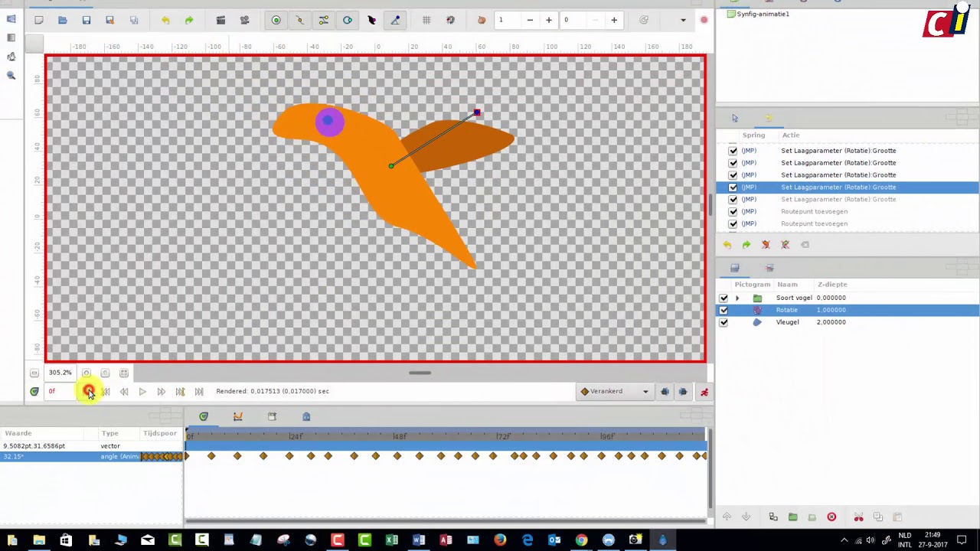Zoom out canvas with minus icon
Image resolution: width=980 pixels, height=551 pixels.
(34, 373)
